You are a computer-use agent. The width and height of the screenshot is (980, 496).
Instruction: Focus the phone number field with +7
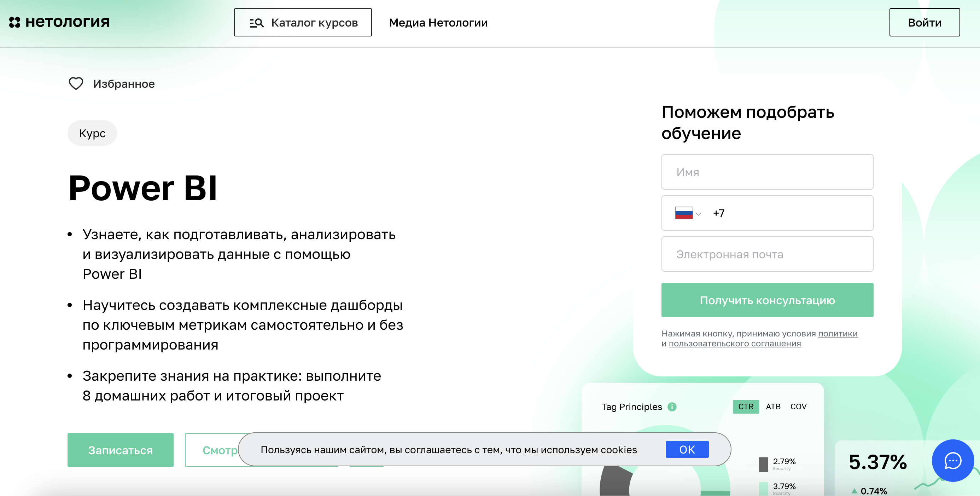pyautogui.click(x=767, y=213)
